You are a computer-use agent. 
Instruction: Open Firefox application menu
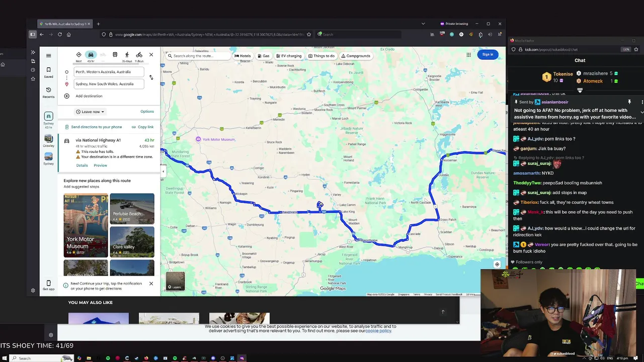500,35
